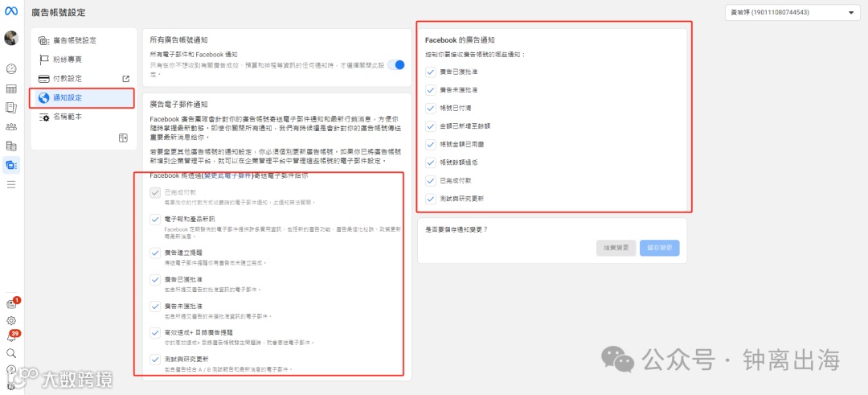Uncheck the 高效速成+ 目錄廣告提醒 checkbox
Viewport: 868px width, 395px height.
coord(155,333)
